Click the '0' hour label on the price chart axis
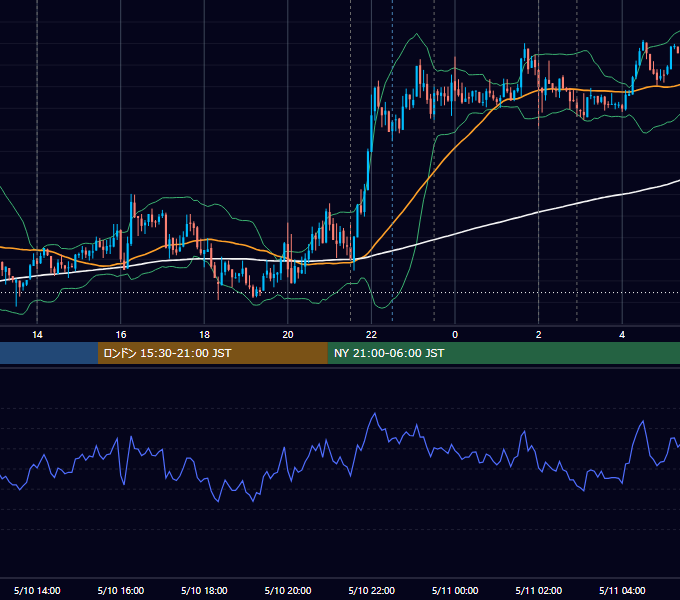The height and width of the screenshot is (600, 680). pos(455,335)
